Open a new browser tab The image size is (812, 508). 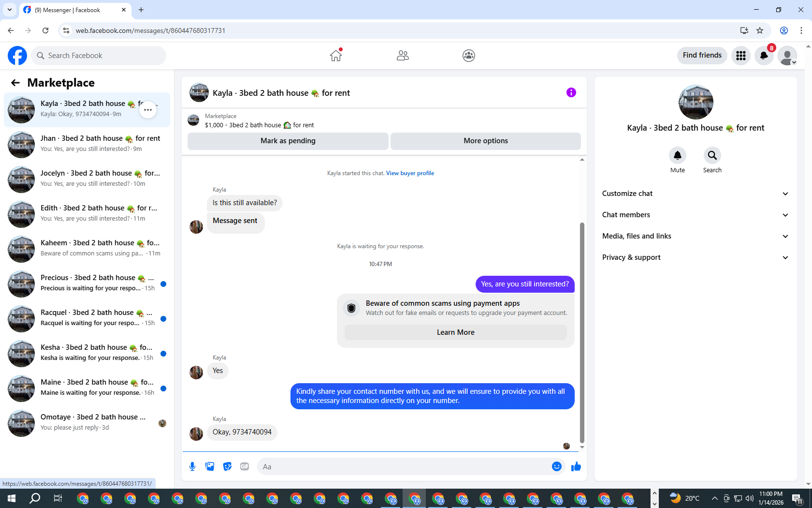point(141,10)
